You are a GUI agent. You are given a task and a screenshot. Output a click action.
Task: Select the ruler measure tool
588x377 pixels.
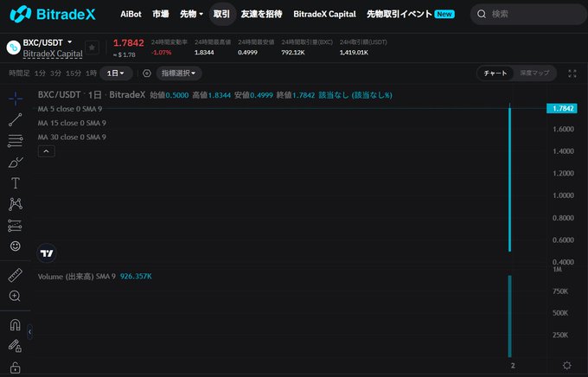coord(16,275)
